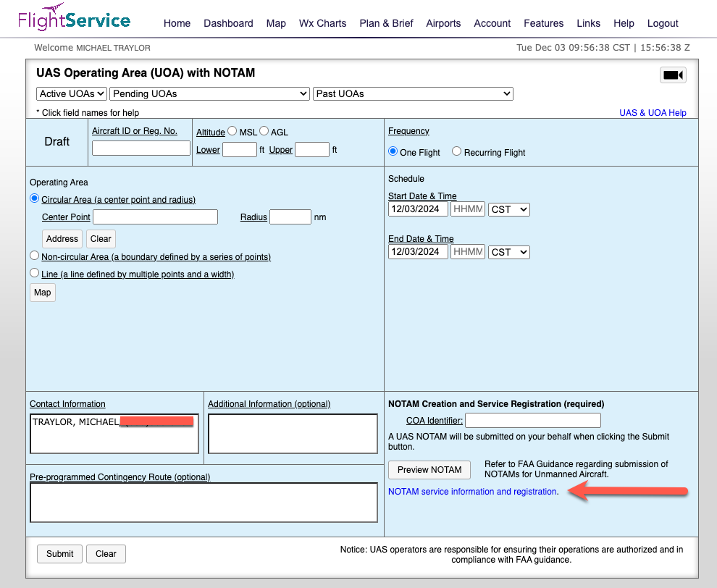The image size is (717, 588).
Task: Select the Non-circular Area radio button
Action: [34, 256]
